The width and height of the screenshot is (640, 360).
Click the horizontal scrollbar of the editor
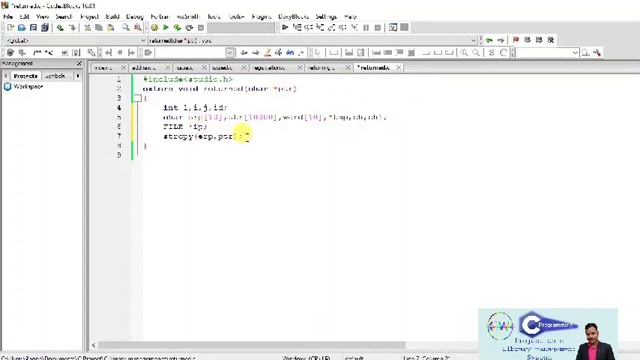252,345
